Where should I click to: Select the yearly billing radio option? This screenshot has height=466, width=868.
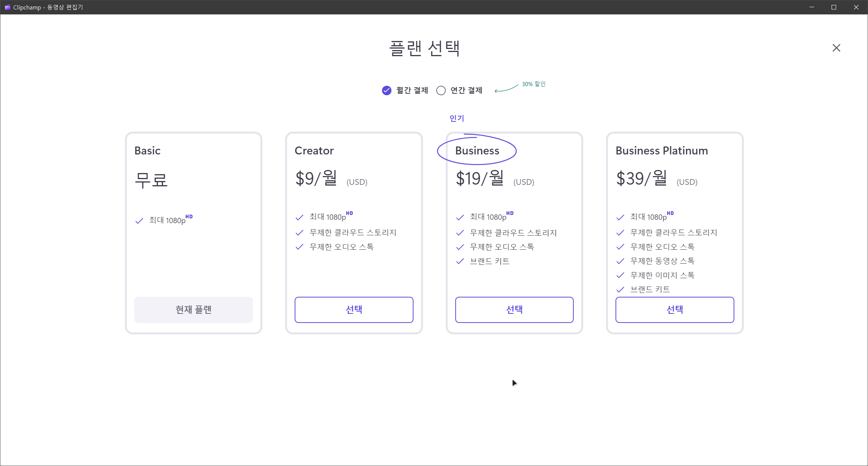click(x=441, y=90)
